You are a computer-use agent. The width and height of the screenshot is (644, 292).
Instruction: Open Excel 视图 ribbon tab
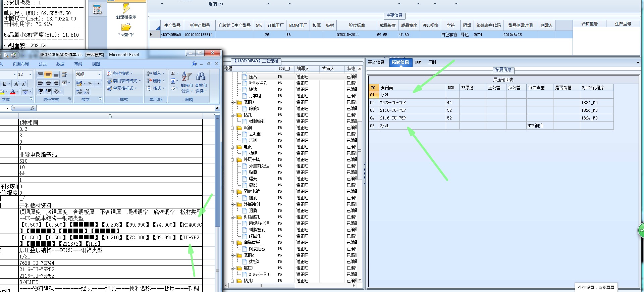(96, 64)
